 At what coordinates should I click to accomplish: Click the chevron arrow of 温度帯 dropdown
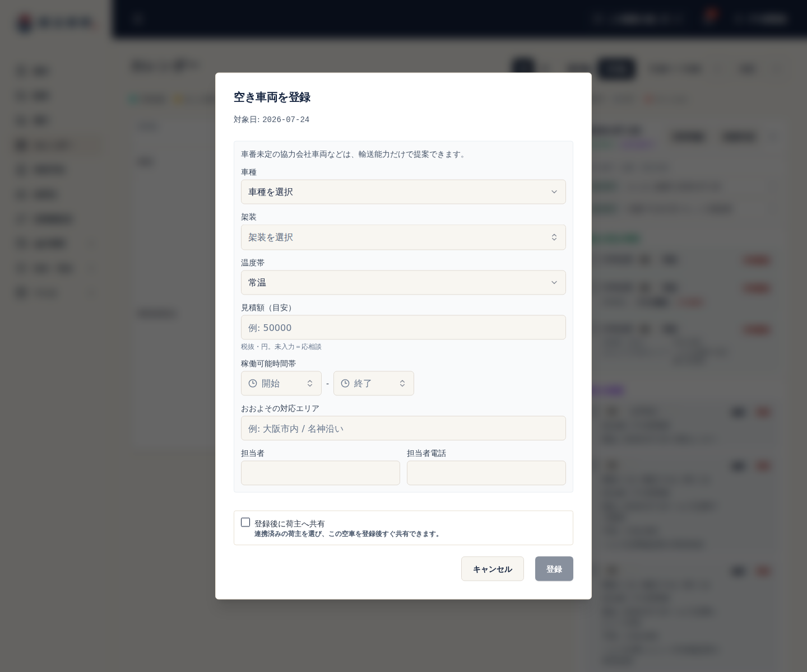point(554,282)
